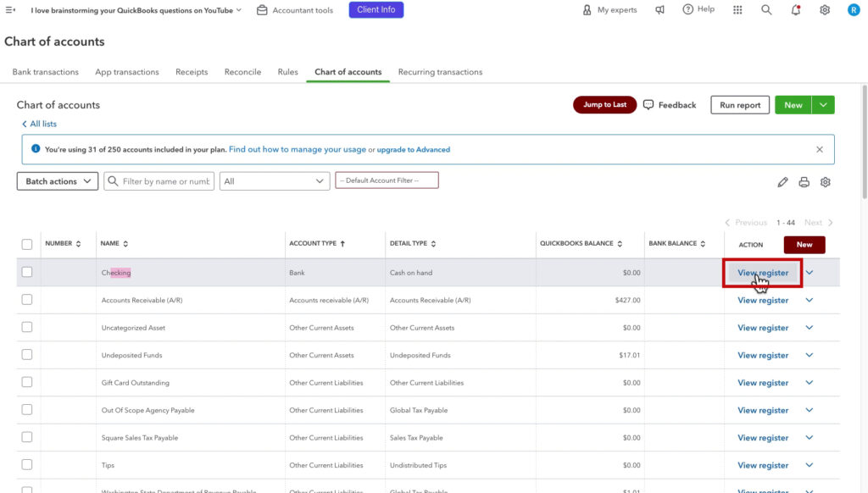This screenshot has width=868, height=493.
Task: Click View register for Checking
Action: click(761, 272)
